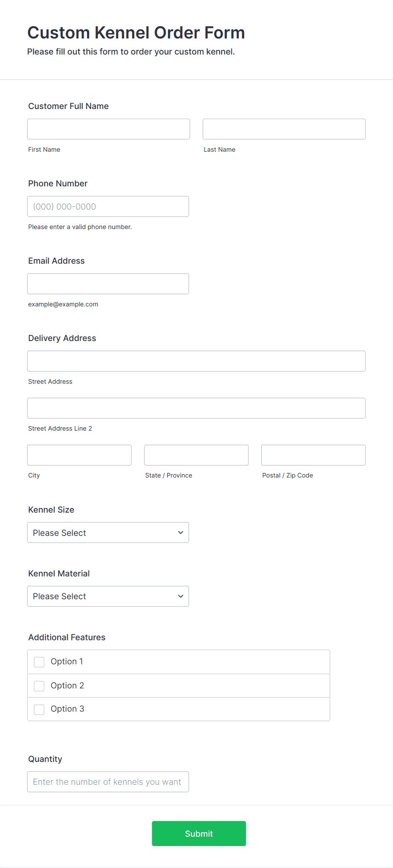Click the Quantity input field
This screenshot has height=868, width=393.
[x=108, y=782]
